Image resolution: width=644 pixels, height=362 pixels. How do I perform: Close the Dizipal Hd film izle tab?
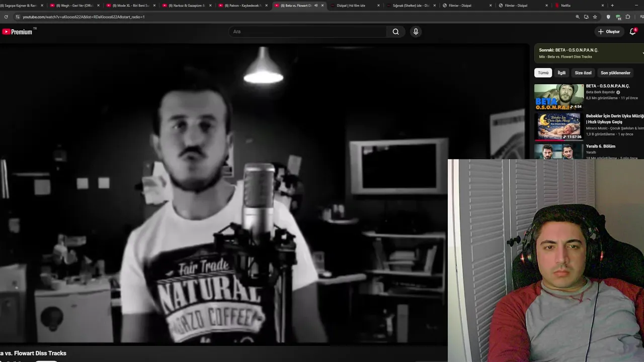[378, 6]
